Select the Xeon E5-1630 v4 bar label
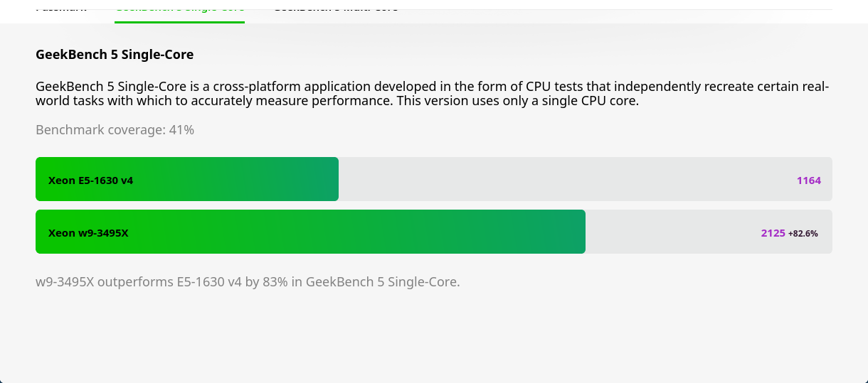The height and width of the screenshot is (383, 868). 90,180
